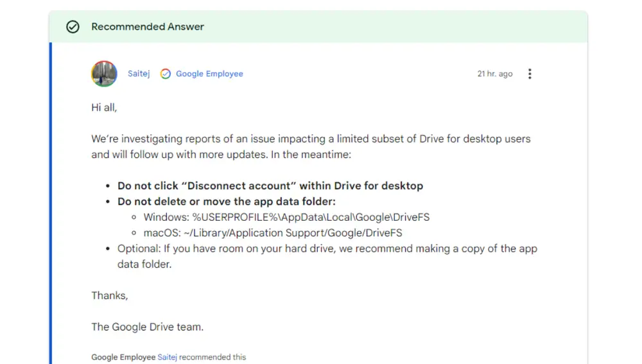
Task: Click Saitej's profile avatar
Action: (x=104, y=74)
